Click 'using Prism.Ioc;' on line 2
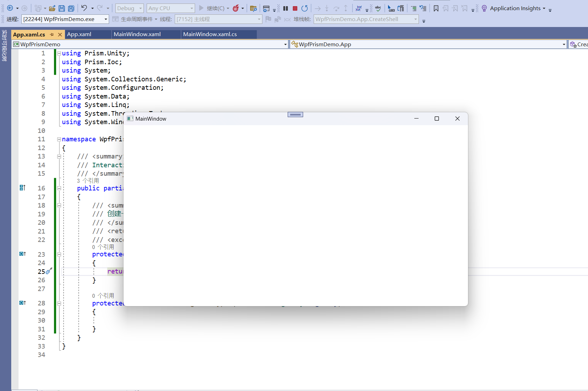 (x=92, y=62)
